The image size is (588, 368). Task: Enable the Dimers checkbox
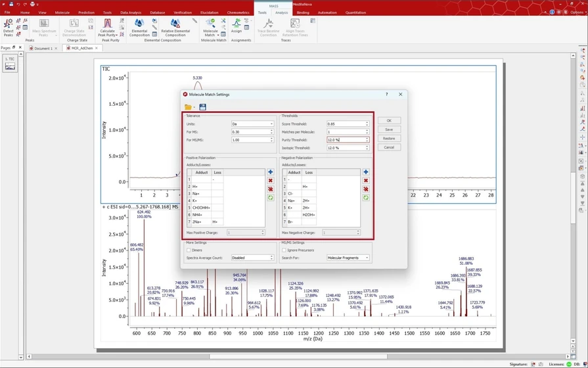189,250
